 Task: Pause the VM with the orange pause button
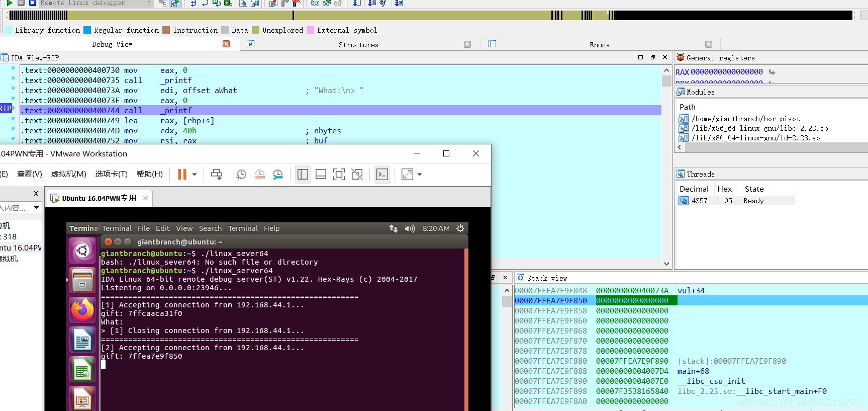[182, 174]
